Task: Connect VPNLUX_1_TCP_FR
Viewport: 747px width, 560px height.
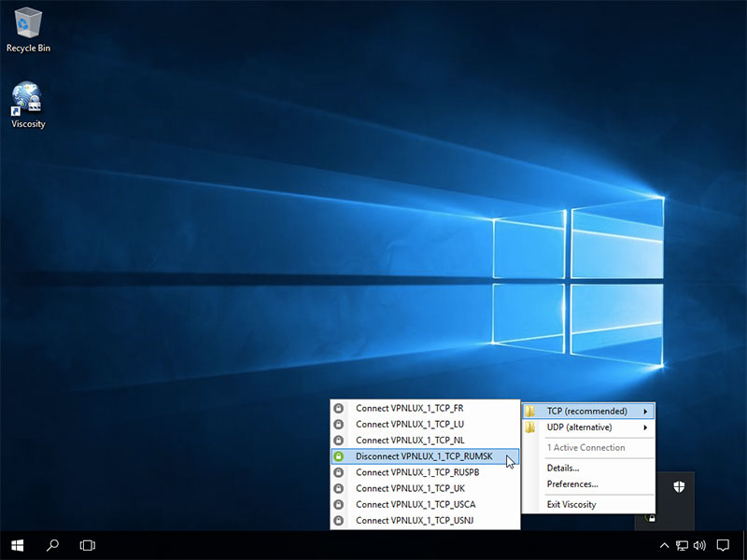Action: point(425,408)
